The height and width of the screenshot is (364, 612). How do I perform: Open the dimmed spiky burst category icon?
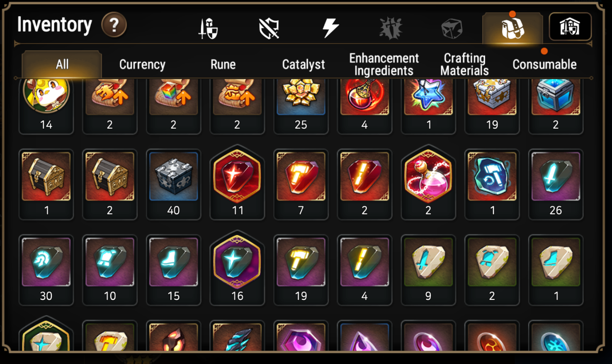click(x=391, y=29)
